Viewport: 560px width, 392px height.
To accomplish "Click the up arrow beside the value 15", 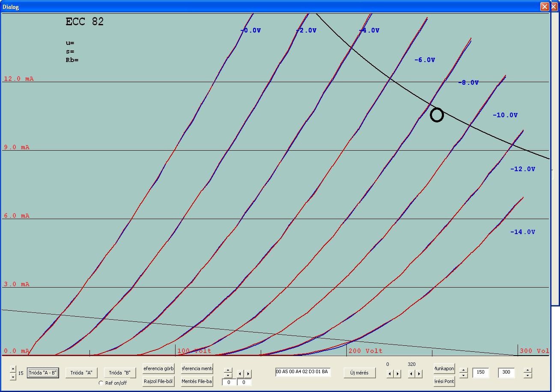I will point(13,369).
